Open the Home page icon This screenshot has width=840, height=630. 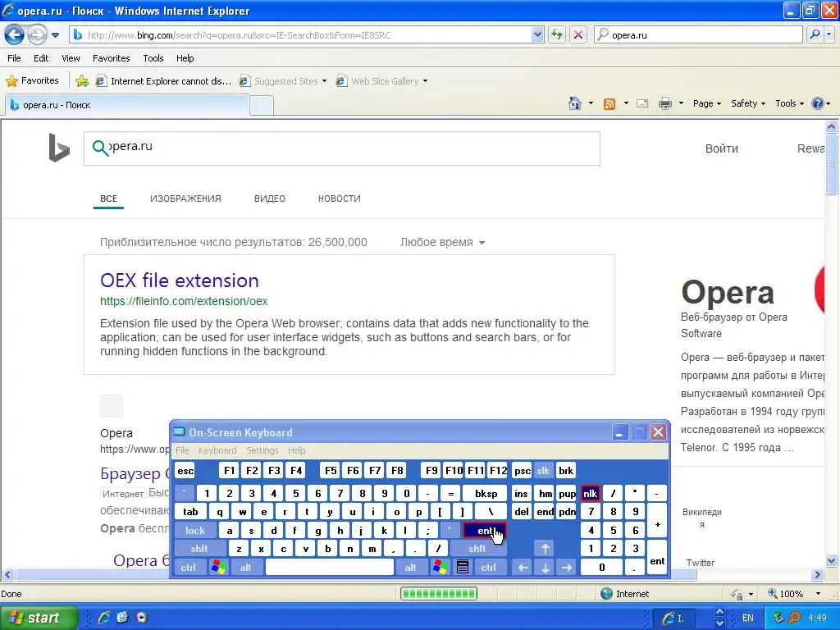(x=575, y=103)
